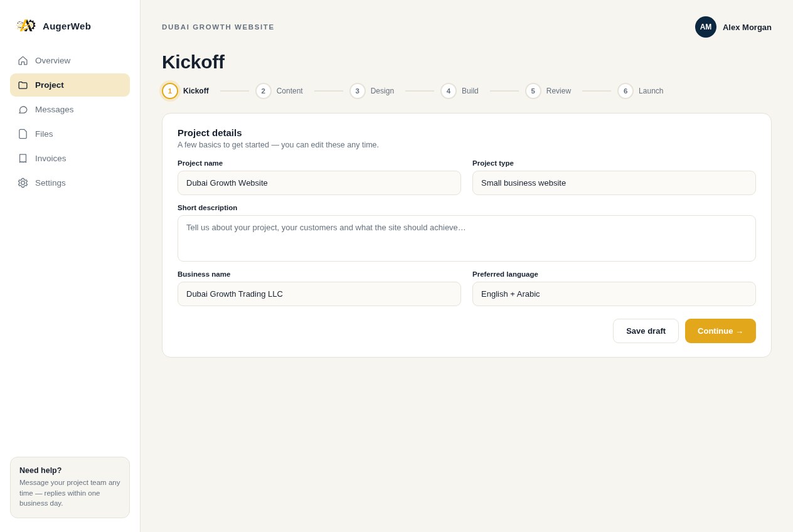The width and height of the screenshot is (793, 532).
Task: Click the Project folder icon
Action: pos(23,85)
